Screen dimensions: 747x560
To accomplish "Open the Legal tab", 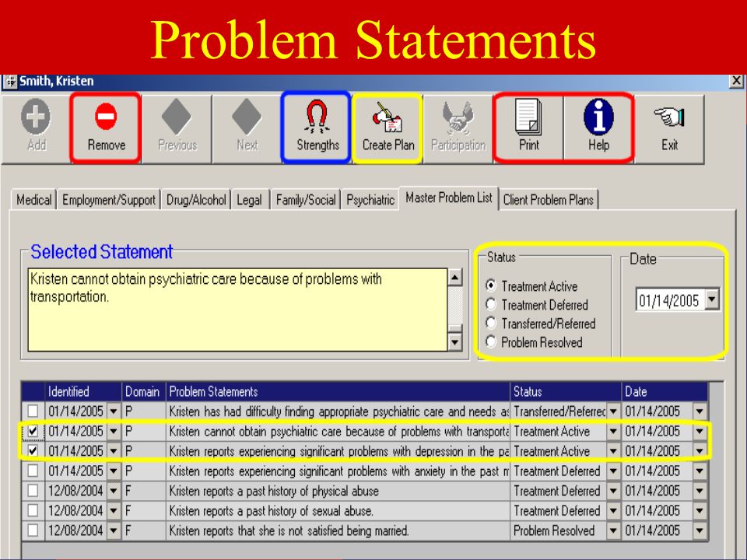I will point(250,200).
